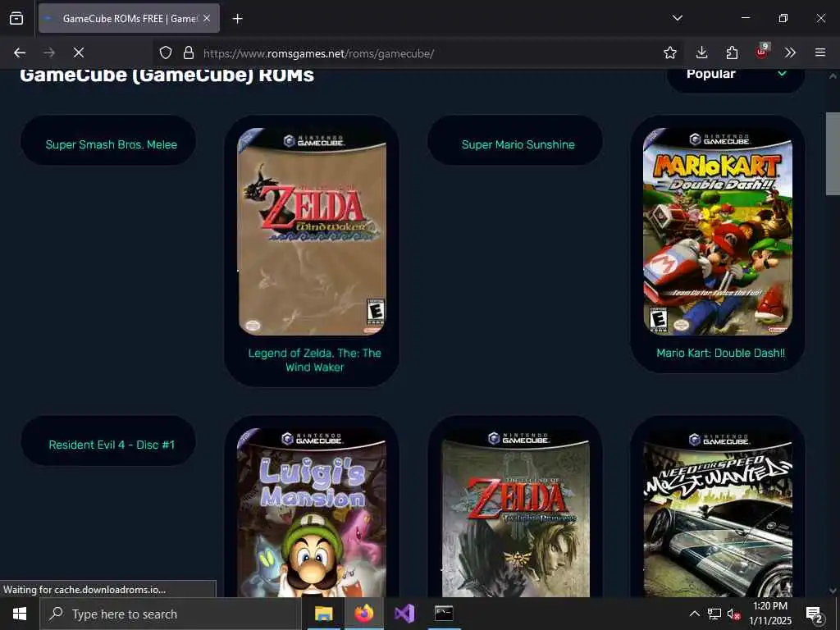The height and width of the screenshot is (630, 840).
Task: Open Mario Kart: Double Dash!! title link
Action: click(x=720, y=353)
